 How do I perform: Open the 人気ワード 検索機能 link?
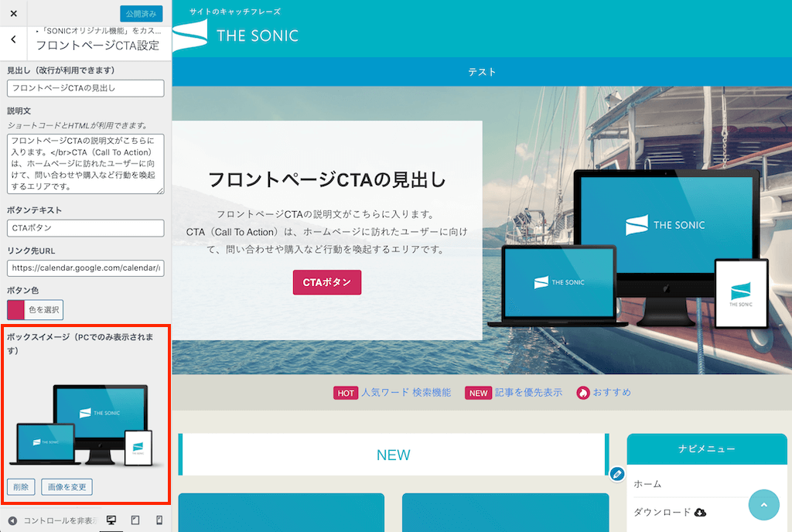click(x=405, y=392)
